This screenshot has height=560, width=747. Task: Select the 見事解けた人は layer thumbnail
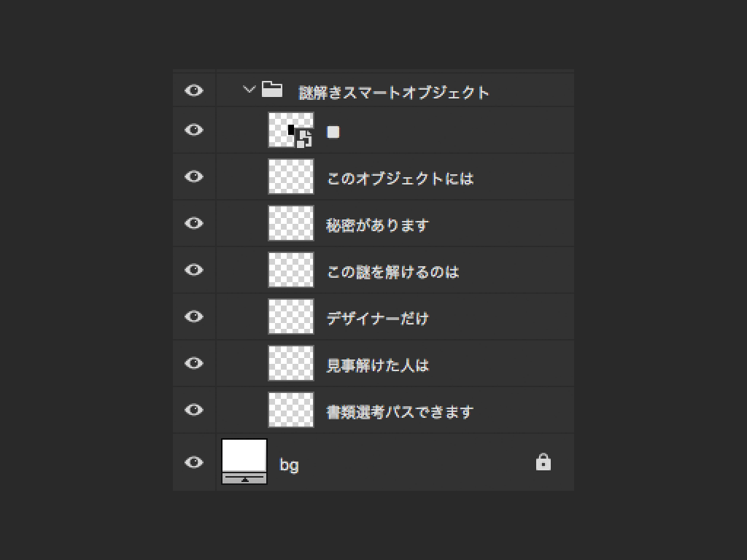coord(291,363)
